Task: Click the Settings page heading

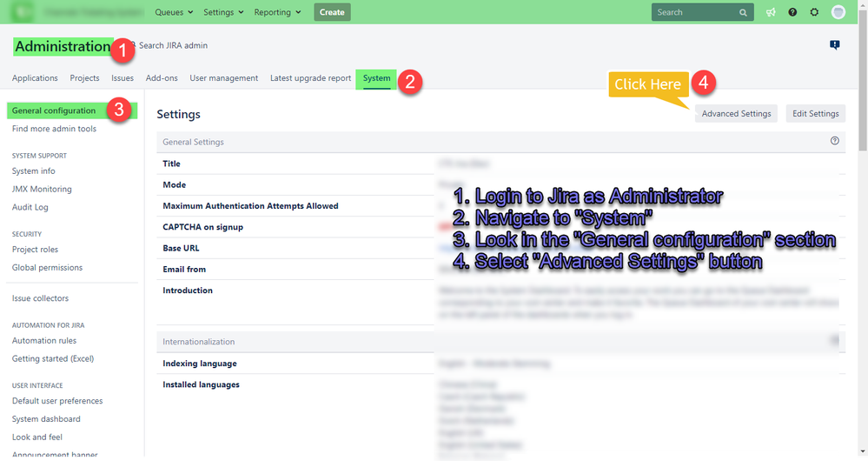Action: click(x=178, y=114)
